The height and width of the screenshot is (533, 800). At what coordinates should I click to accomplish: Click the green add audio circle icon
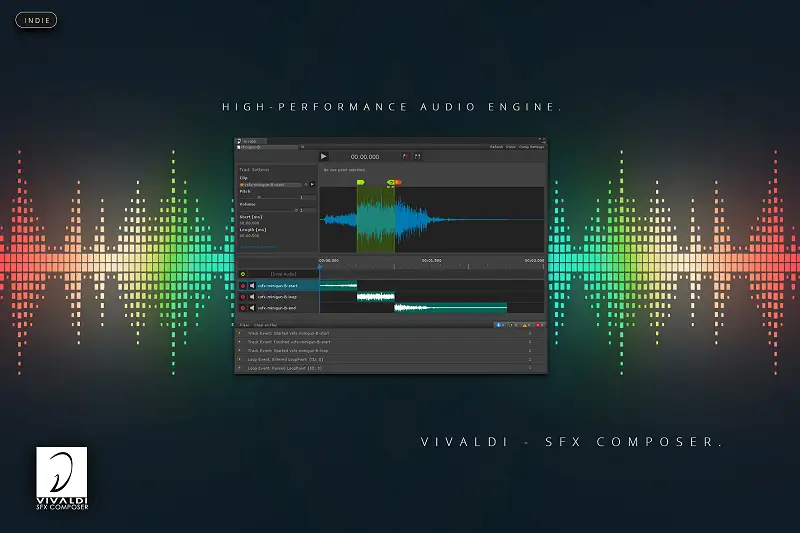click(243, 274)
